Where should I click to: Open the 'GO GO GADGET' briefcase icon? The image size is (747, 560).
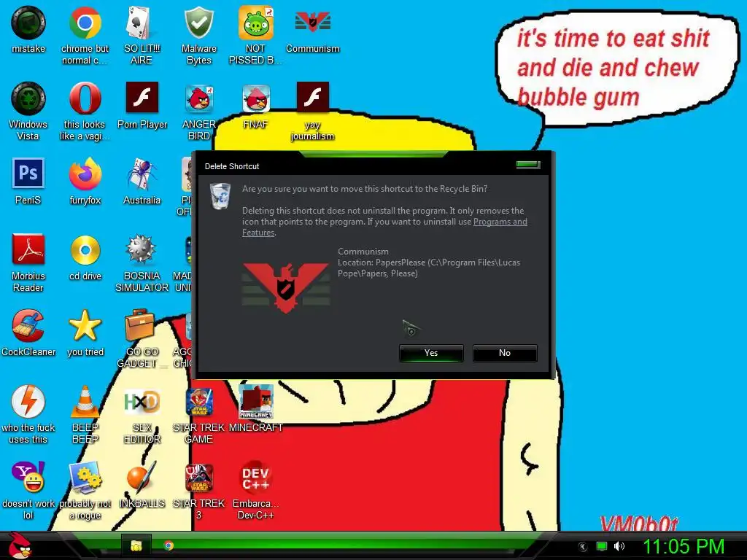139,326
